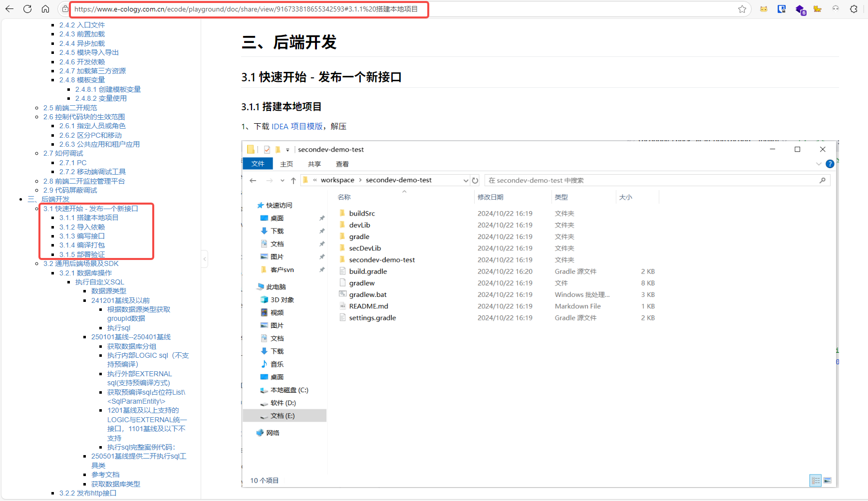Image resolution: width=868 pixels, height=501 pixels.
Task: Switch to the large icons view button in Explorer status bar
Action: tap(828, 481)
